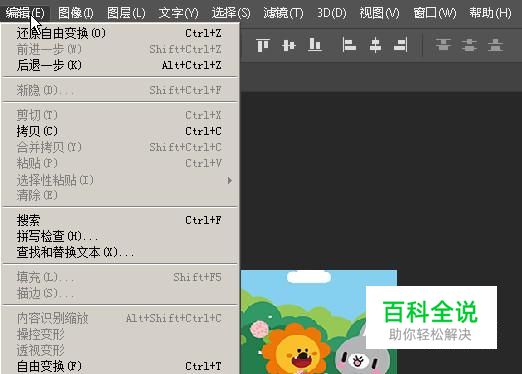Viewport: 522px width, 374px height.
Task: Choose 还原自由变换(O) menu entry
Action: pos(120,33)
